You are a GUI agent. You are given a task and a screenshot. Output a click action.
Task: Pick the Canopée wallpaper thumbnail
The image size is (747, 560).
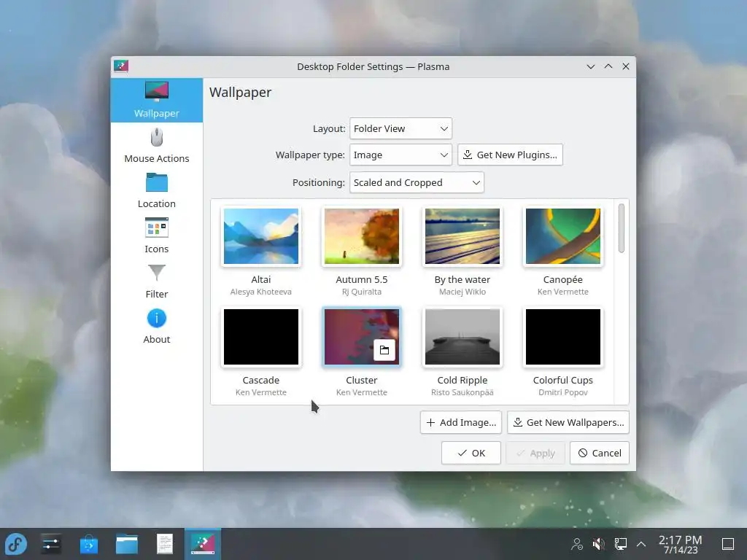coord(562,236)
